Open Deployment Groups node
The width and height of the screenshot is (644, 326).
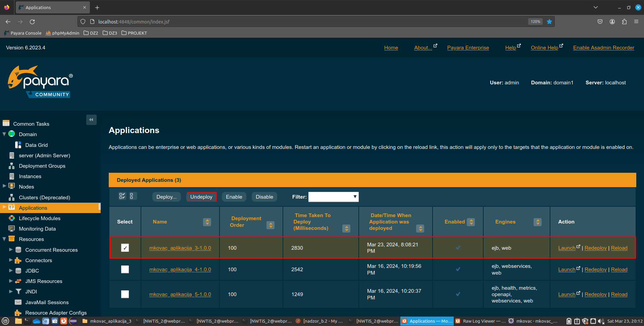click(42, 166)
